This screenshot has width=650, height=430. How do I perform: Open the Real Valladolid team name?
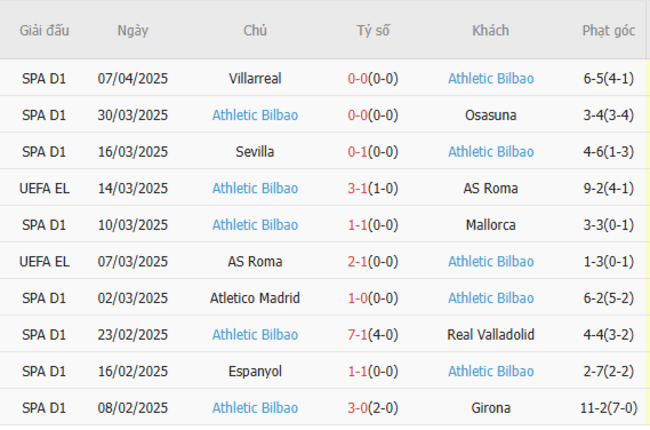pyautogui.click(x=490, y=334)
